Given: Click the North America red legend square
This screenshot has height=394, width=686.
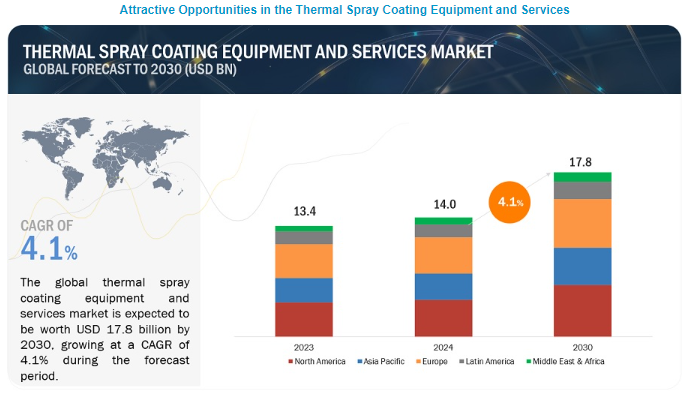Looking at the screenshot, I should click(x=290, y=362).
